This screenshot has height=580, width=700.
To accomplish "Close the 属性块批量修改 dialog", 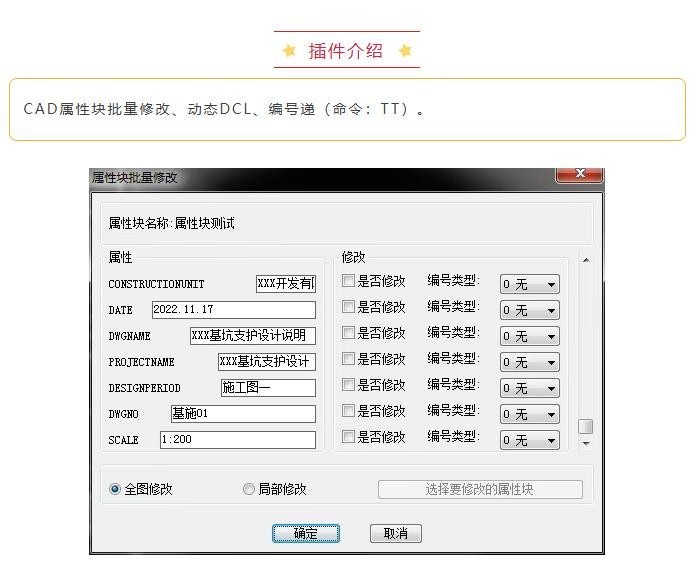I will [x=579, y=174].
